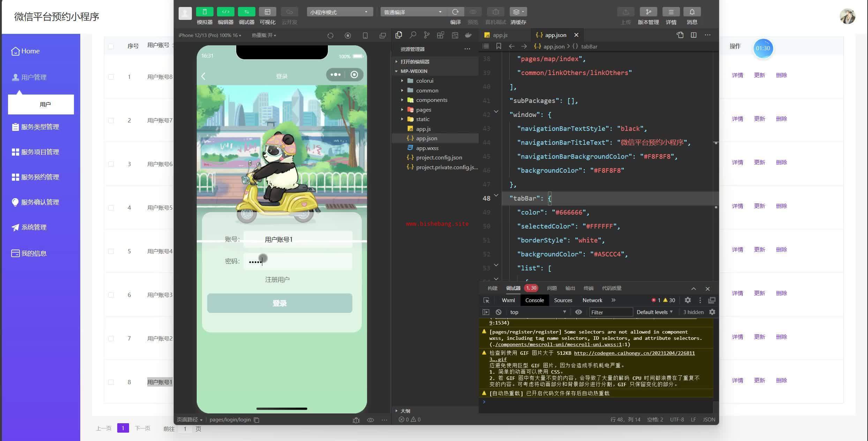Toggle the select-all checkbox in the table header
868x441 pixels.
click(111, 46)
